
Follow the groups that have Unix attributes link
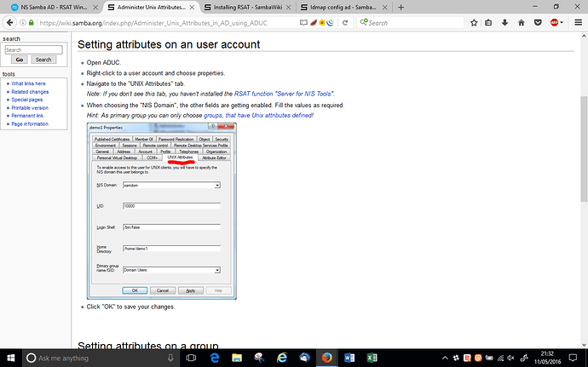pyautogui.click(x=258, y=116)
